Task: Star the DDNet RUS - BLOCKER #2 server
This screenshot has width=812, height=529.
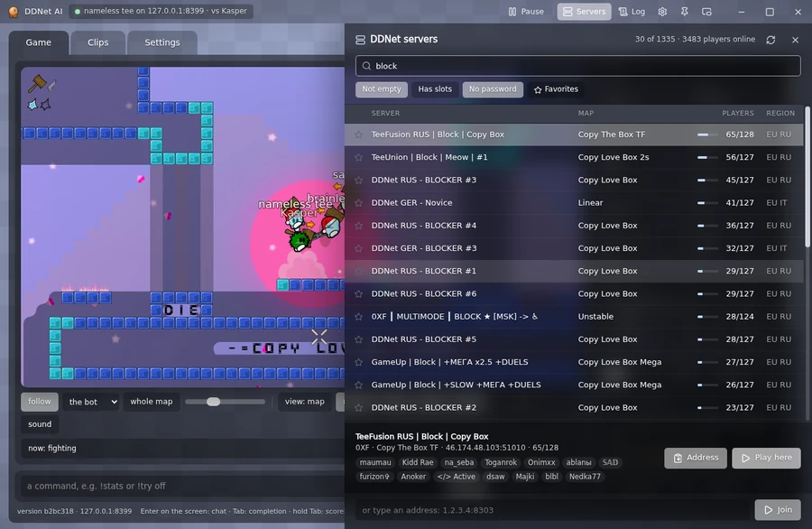Action: [358, 408]
